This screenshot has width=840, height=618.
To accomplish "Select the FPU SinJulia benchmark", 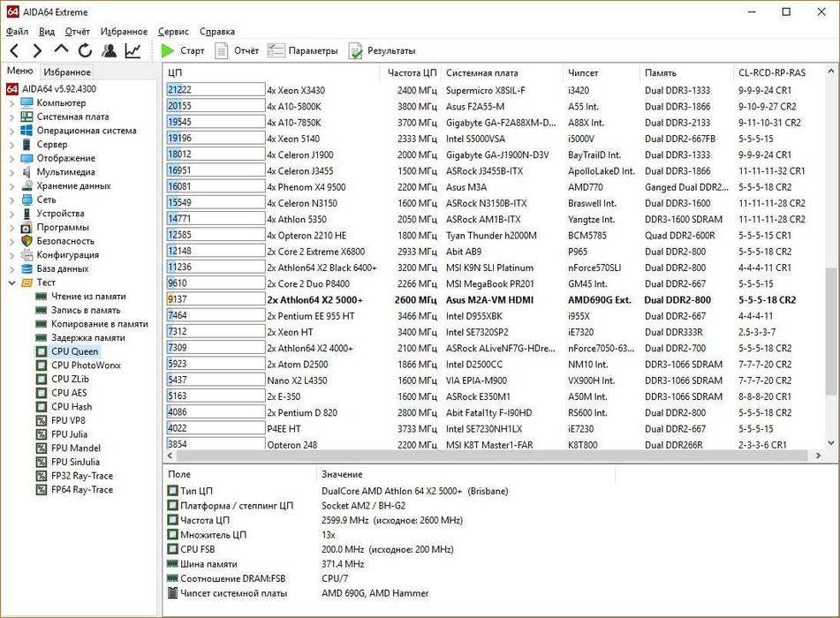I will (67, 462).
